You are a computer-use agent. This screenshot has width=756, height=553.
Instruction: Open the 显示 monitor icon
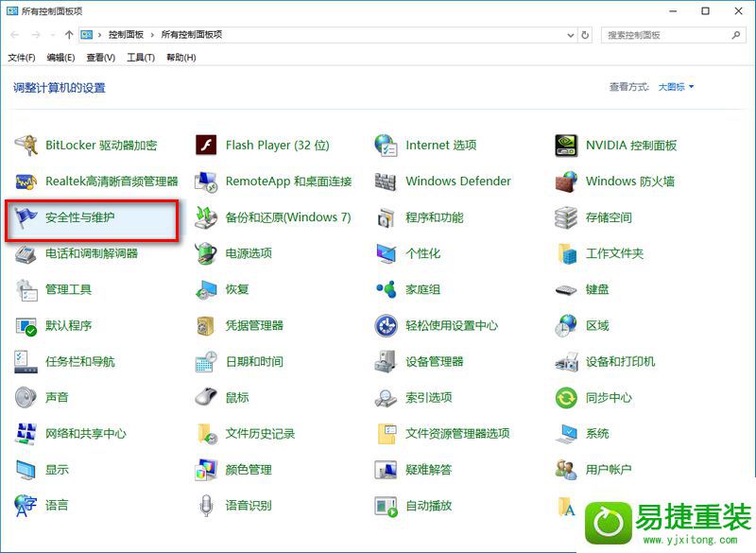coord(26,470)
